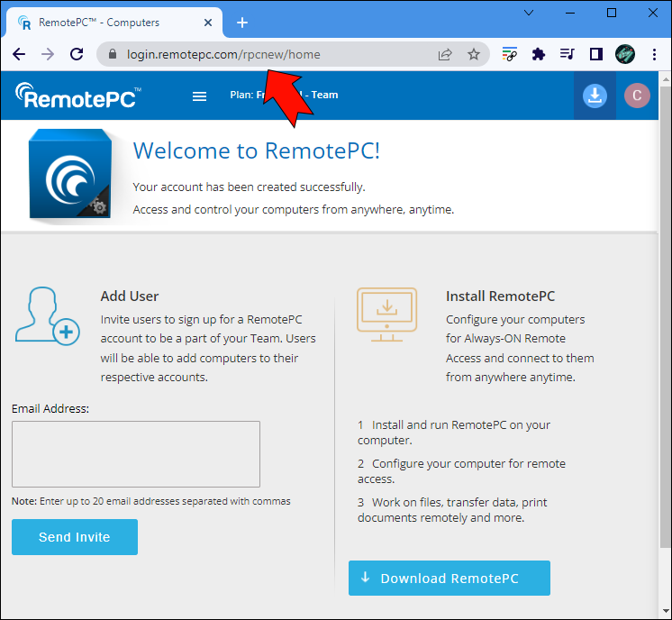Reload the page with the refresh icon
Screen dimensions: 672x620
click(77, 54)
